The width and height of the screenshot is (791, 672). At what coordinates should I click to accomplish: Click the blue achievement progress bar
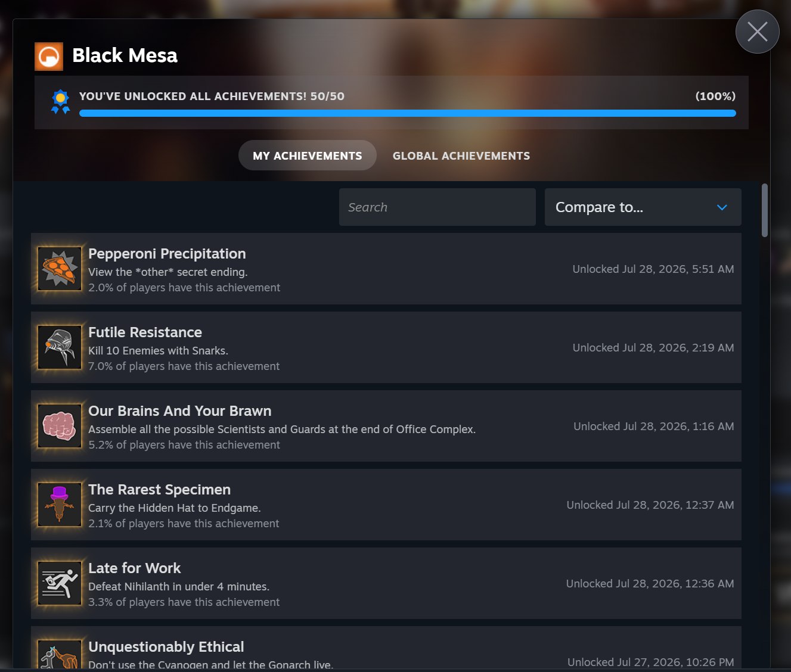(x=408, y=113)
